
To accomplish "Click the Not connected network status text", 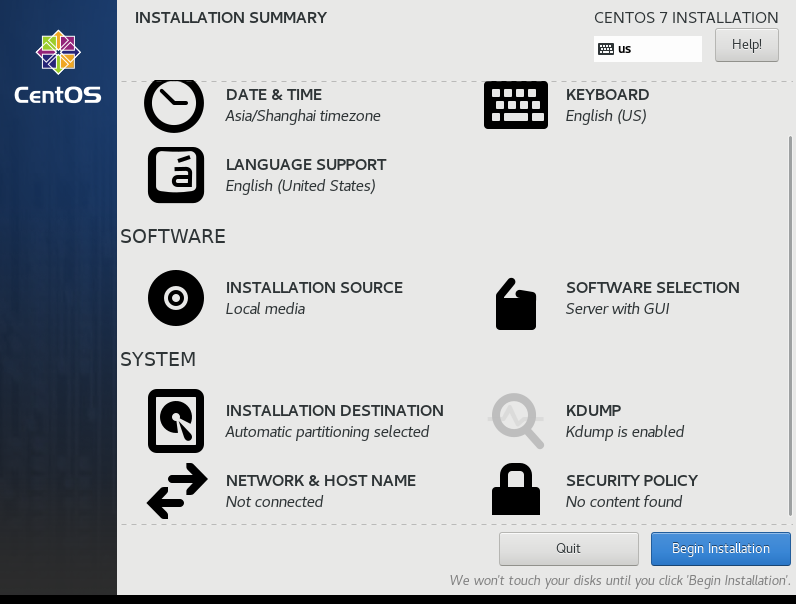I will (x=275, y=502).
